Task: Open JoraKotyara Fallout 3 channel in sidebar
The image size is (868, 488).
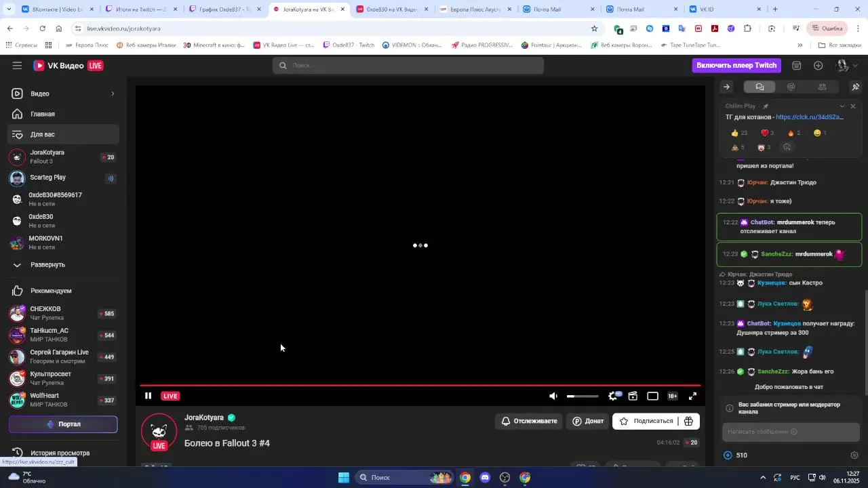Action: 64,157
